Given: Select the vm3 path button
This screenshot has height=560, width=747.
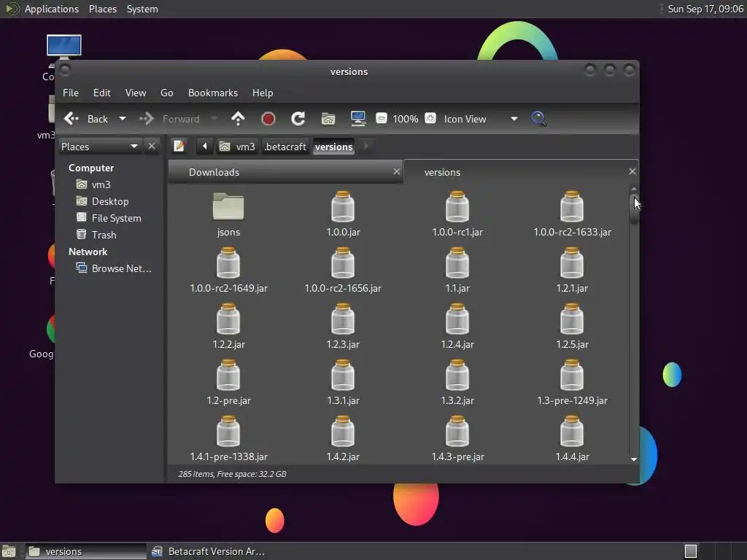Looking at the screenshot, I should [238, 147].
